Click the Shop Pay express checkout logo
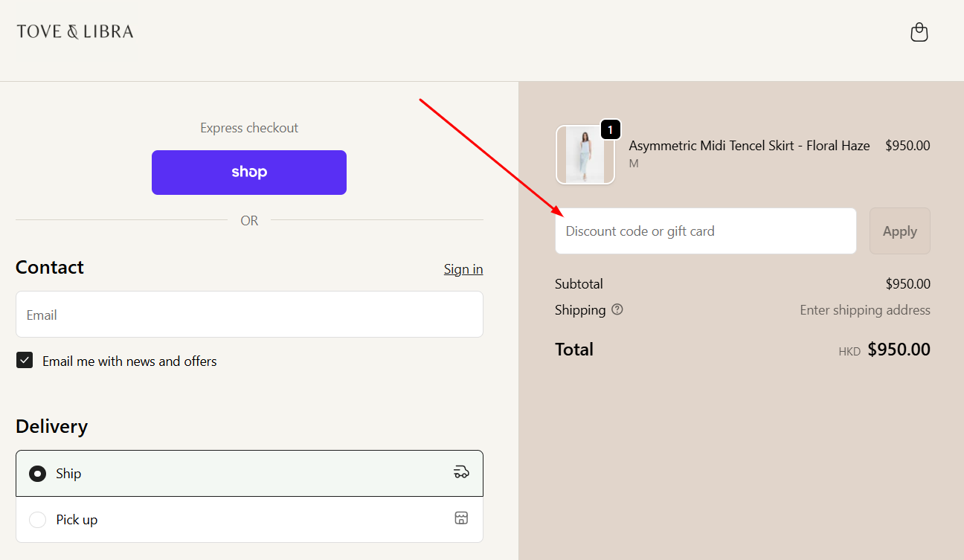964x560 pixels. coord(248,172)
